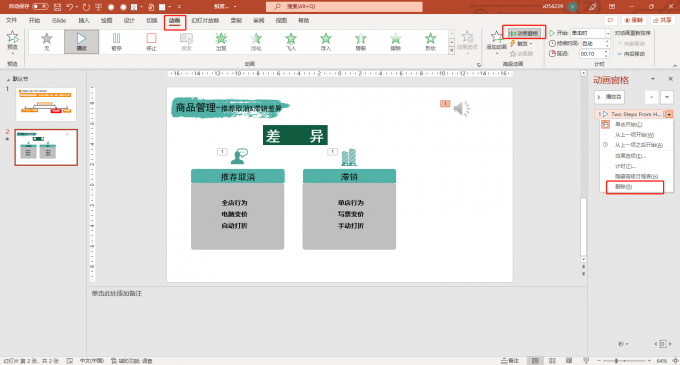Choose 隐藏高级日程表 menu entry
680x365 pixels.
point(636,176)
